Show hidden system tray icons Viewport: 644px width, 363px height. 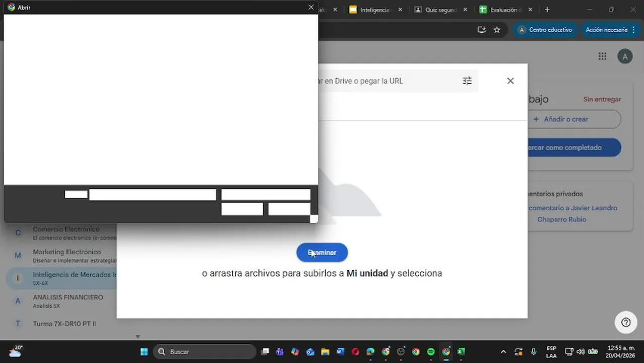(x=503, y=351)
